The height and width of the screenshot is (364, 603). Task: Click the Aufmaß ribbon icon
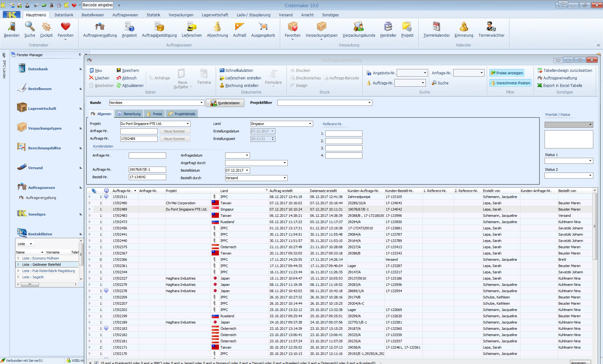[240, 29]
